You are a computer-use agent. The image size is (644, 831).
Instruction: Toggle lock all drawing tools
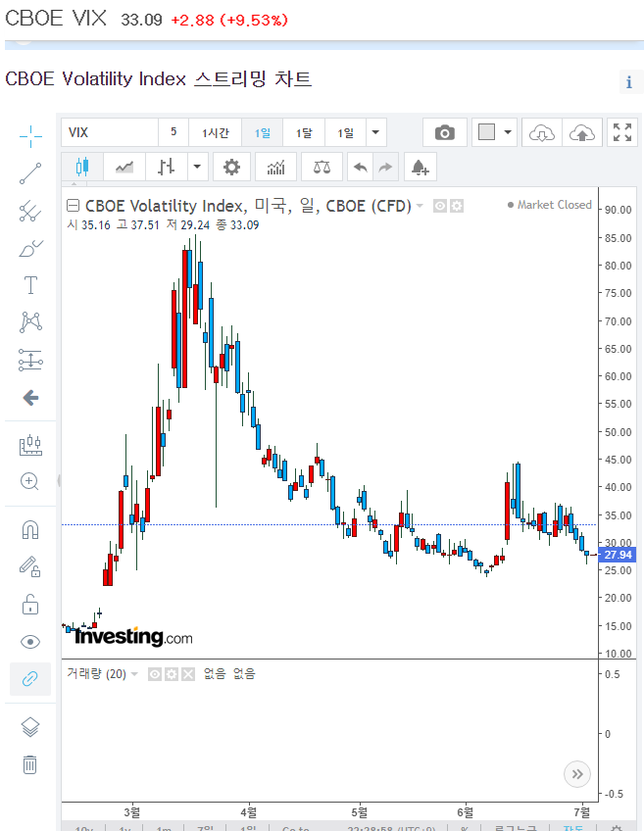[30, 605]
